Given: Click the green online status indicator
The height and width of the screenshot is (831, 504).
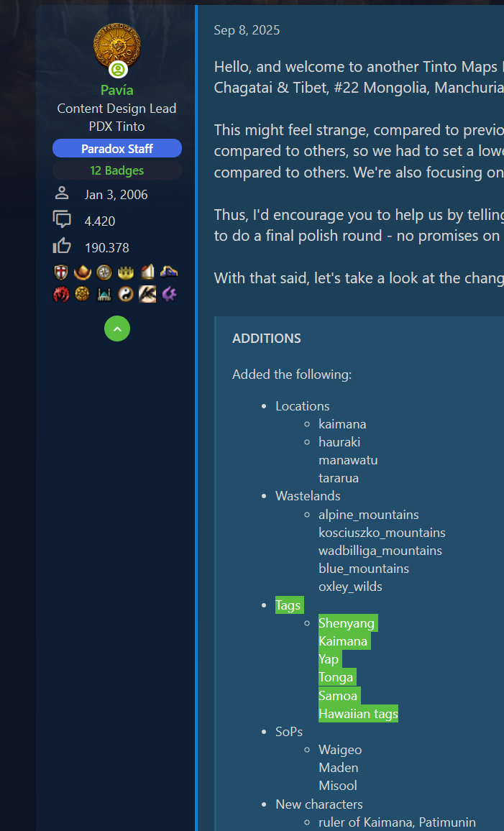Looking at the screenshot, I should click(118, 70).
